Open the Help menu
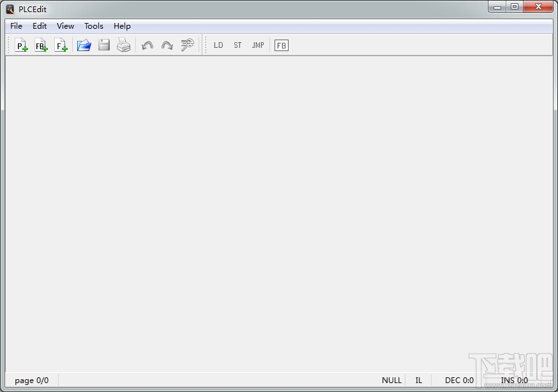 click(x=122, y=26)
